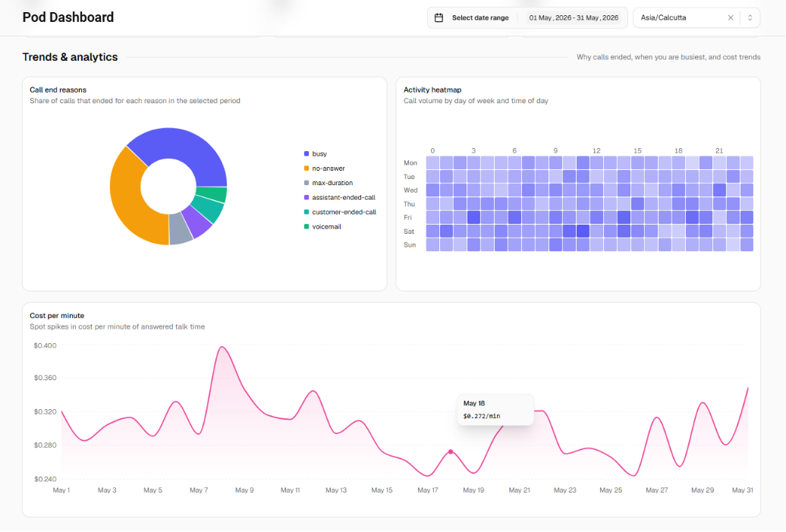
Task: Click the date range 01 May – 31 May value
Action: (x=574, y=17)
